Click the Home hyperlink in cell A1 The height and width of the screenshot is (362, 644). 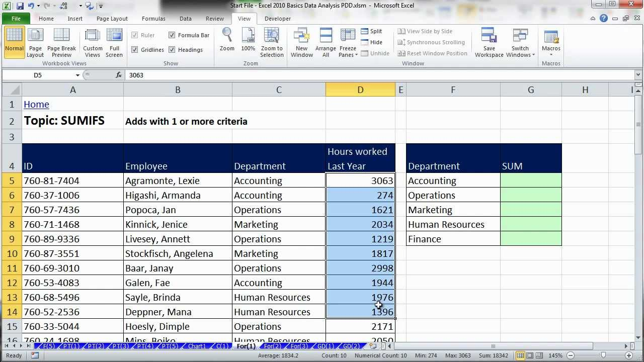pyautogui.click(x=36, y=104)
